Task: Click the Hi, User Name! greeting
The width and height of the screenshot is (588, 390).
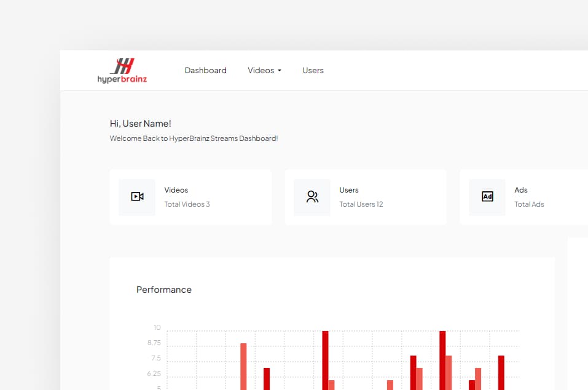Action: 141,124
